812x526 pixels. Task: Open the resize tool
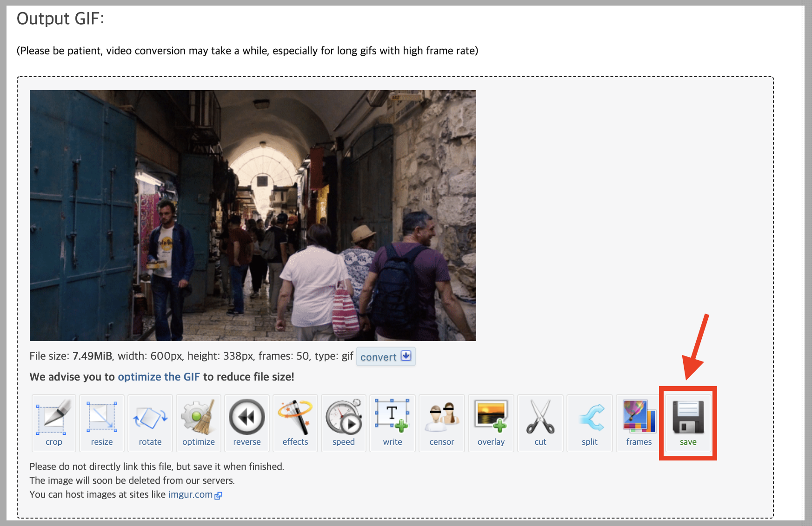102,423
